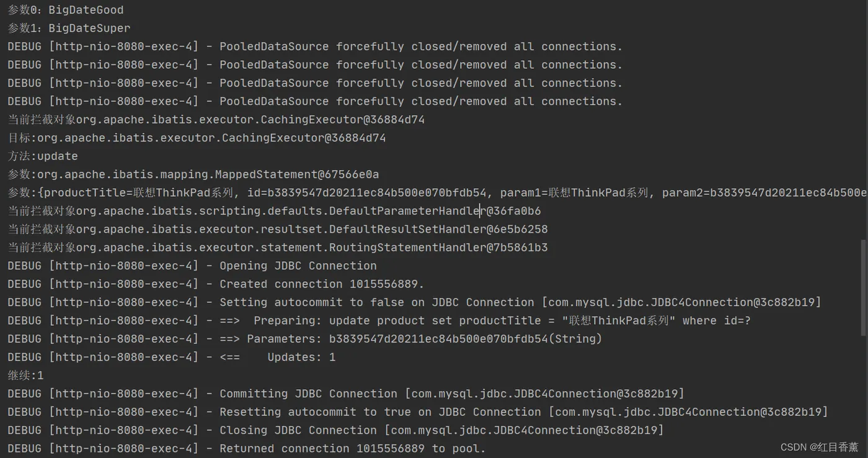
Task: Click the productTitle=联想ThinkPad系列 parameter line
Action: pyautogui.click(x=437, y=192)
